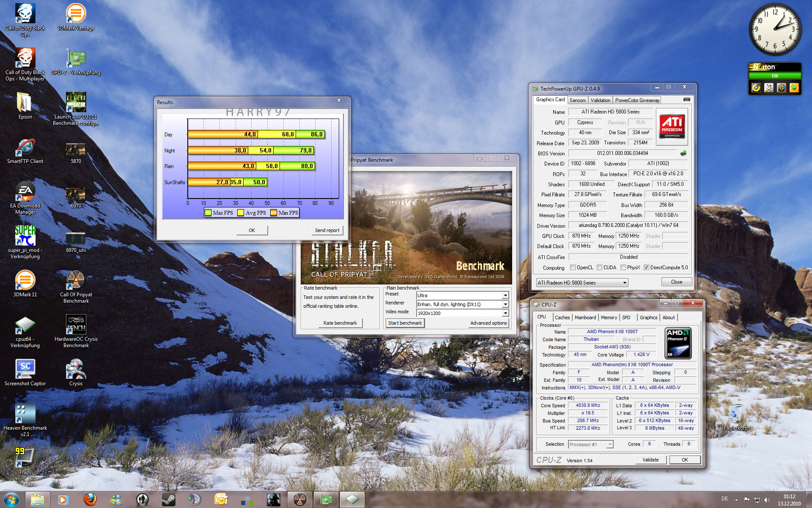Click the taskbar date and time display
Viewport: 812px width, 508px height.
(789, 500)
